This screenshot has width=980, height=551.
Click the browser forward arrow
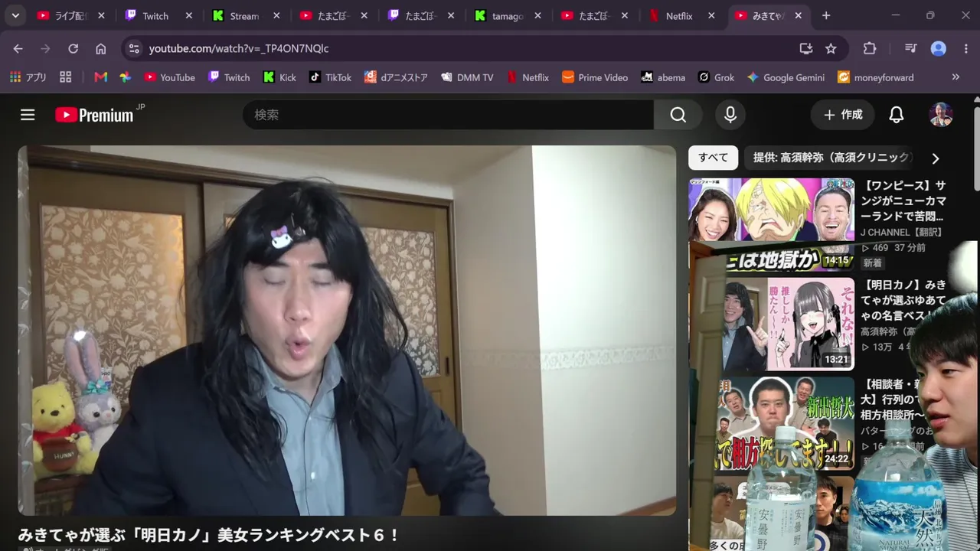click(45, 48)
